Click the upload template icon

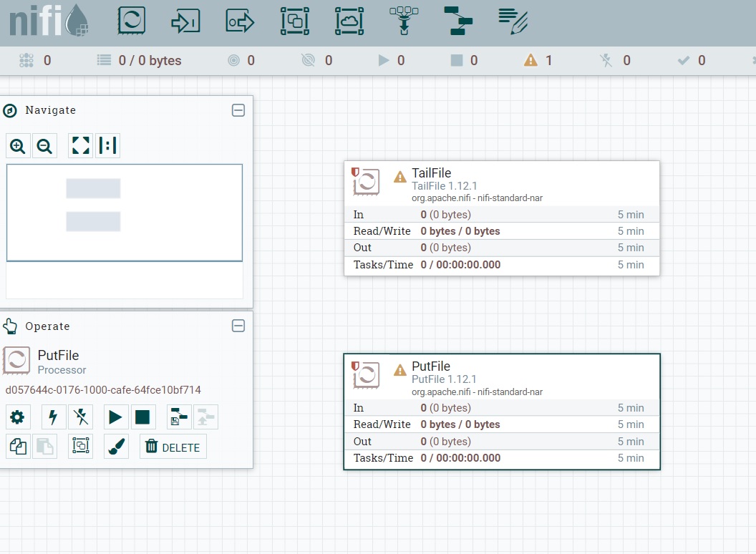206,417
